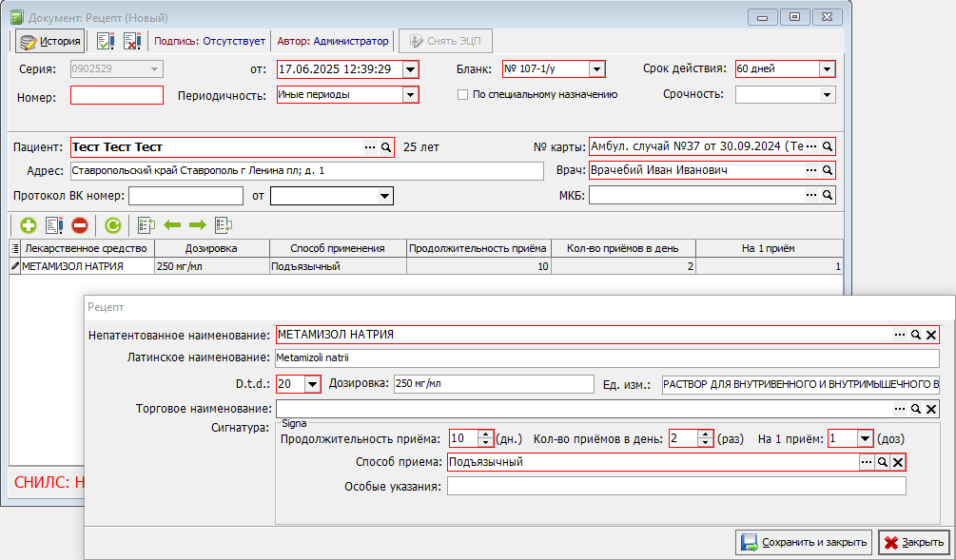Viewport: 956px width, 560px height.
Task: Click Сохранить и закрыть button
Action: (805, 542)
